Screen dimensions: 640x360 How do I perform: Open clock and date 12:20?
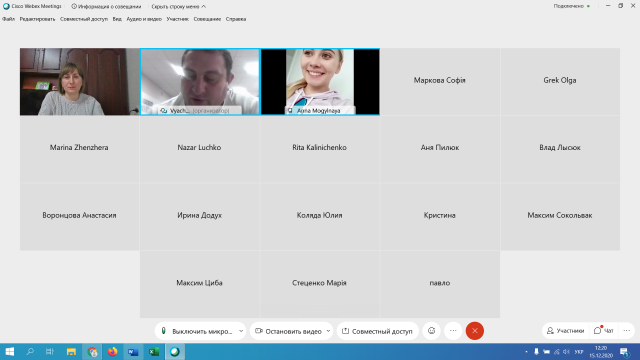601,351
